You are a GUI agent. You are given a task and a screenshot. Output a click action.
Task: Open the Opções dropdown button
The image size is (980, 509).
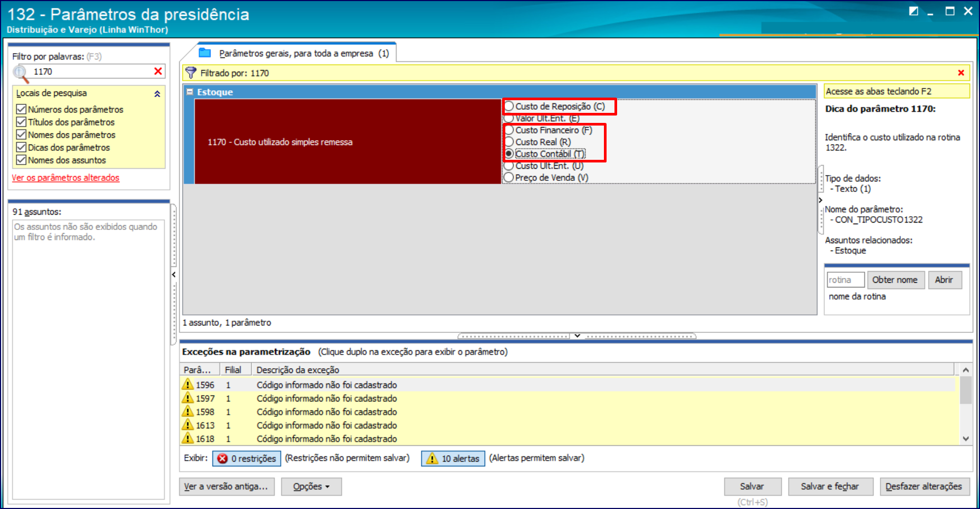[311, 486]
